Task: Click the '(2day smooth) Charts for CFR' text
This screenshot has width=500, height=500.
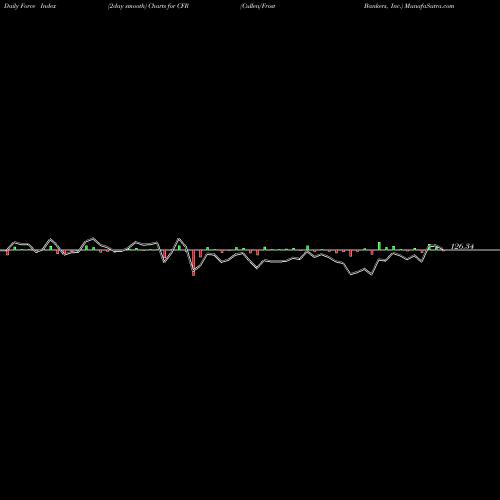Action: 148,6
